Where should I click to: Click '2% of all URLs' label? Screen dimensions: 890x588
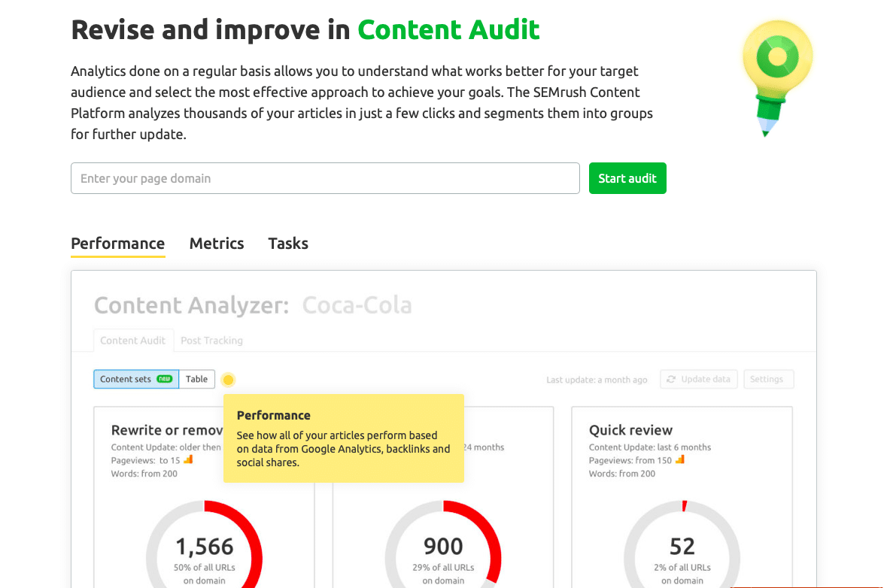click(682, 568)
